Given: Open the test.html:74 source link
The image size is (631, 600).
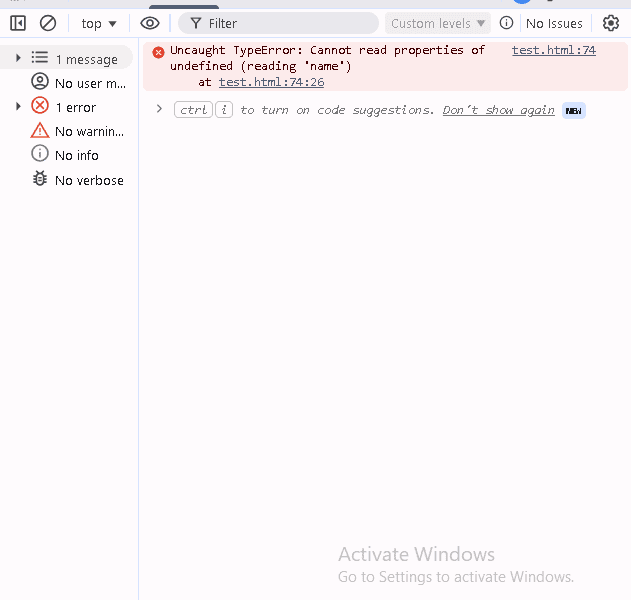Looking at the screenshot, I should (553, 50).
